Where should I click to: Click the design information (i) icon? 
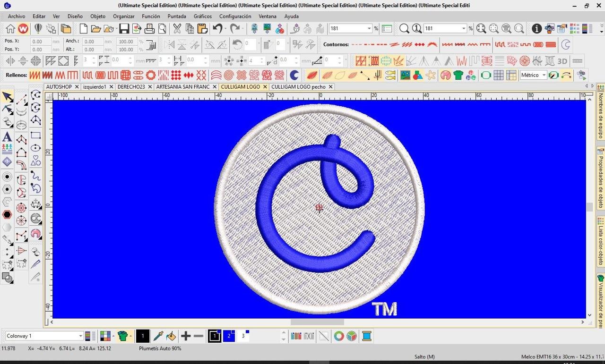point(536,29)
